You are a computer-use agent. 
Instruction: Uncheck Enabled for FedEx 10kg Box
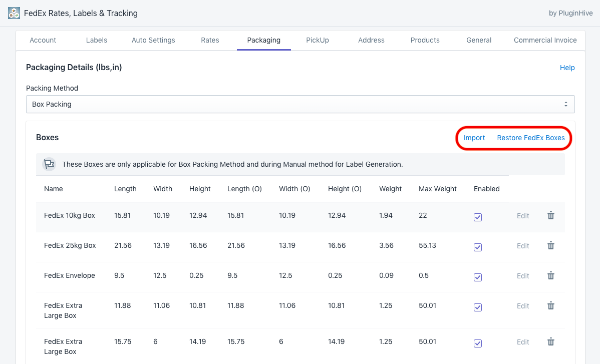[x=478, y=217]
